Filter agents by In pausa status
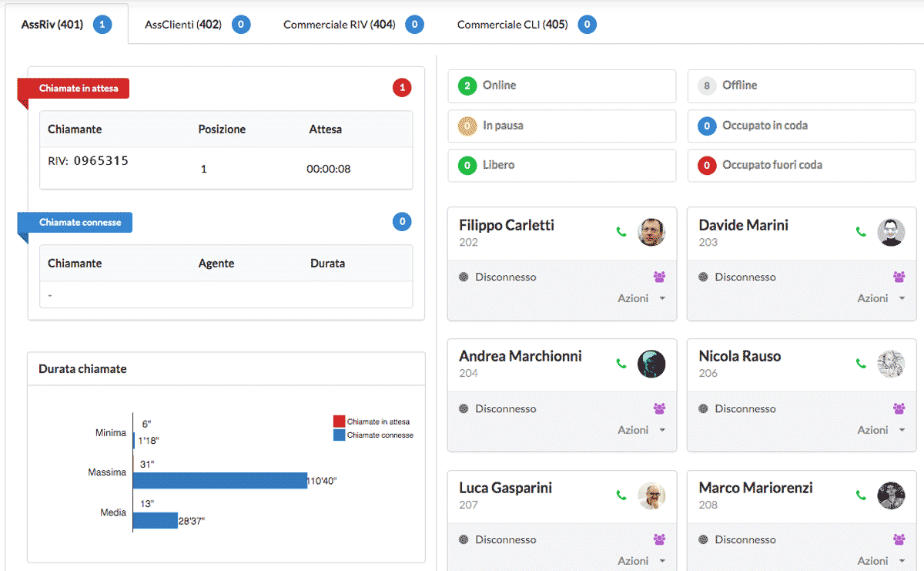The width and height of the screenshot is (924, 571). pyautogui.click(x=562, y=126)
